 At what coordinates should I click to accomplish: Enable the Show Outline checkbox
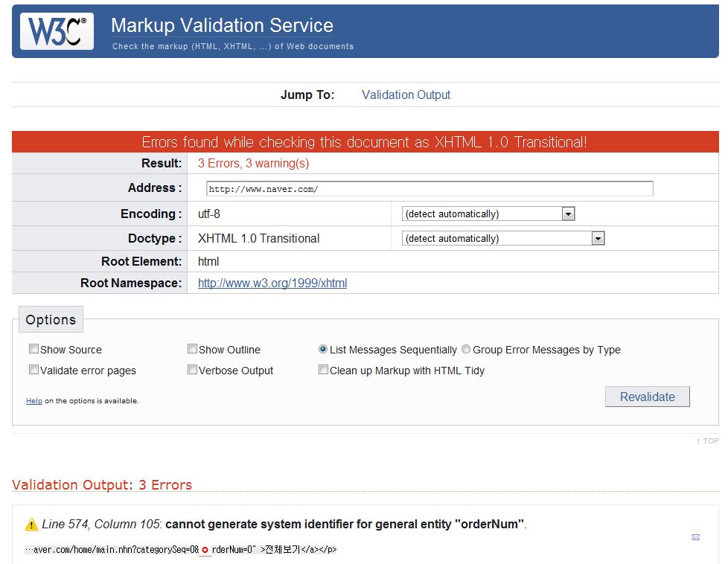192,349
